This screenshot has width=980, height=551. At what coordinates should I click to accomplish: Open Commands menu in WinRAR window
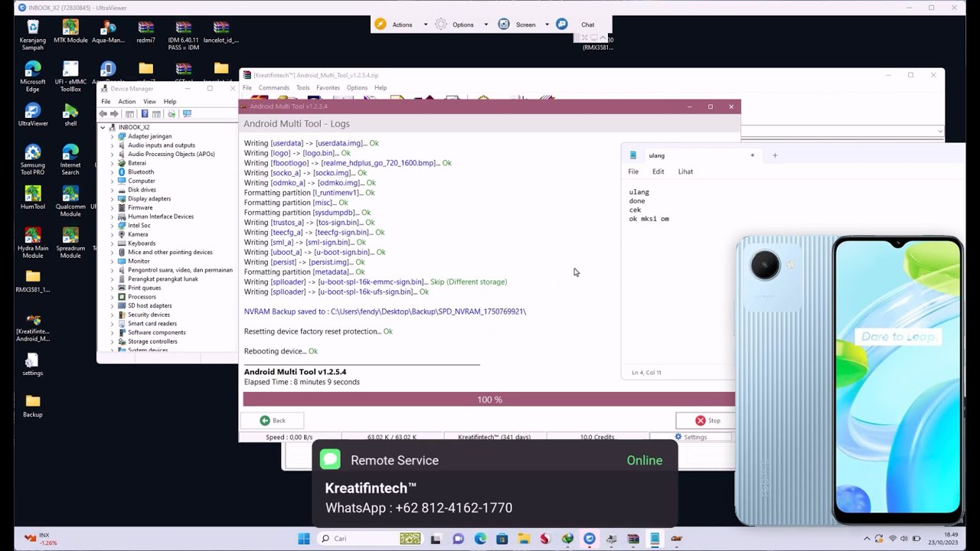pos(273,88)
